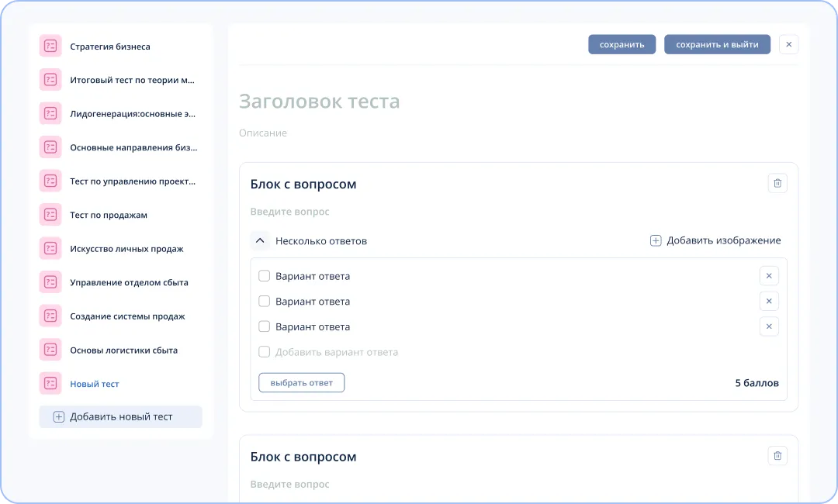Click the Добавить вариант ответа text field

(337, 352)
